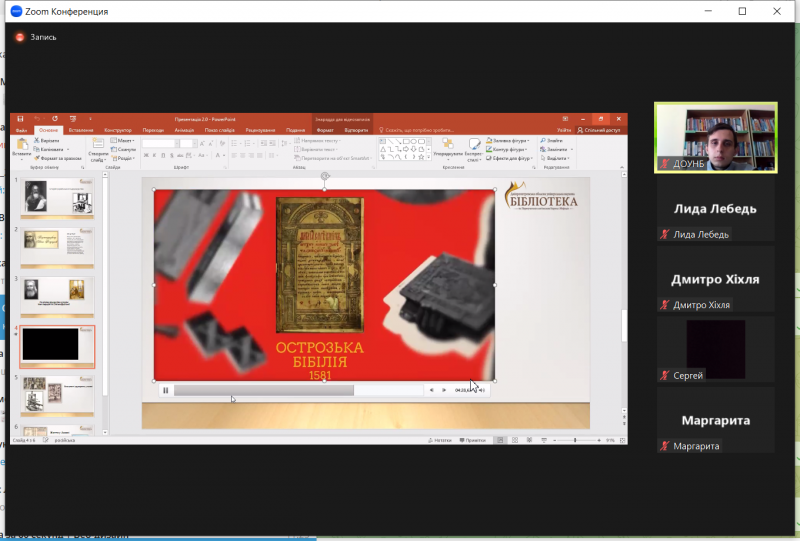
Task: Switch to reading view icon
Action: click(529, 440)
